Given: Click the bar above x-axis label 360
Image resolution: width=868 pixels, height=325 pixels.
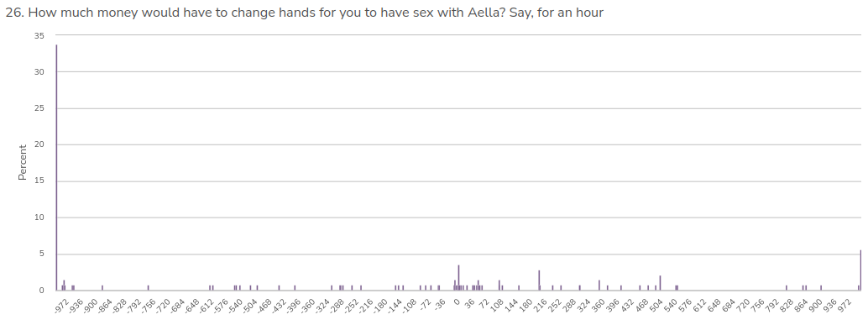Looking at the screenshot, I should tap(599, 286).
